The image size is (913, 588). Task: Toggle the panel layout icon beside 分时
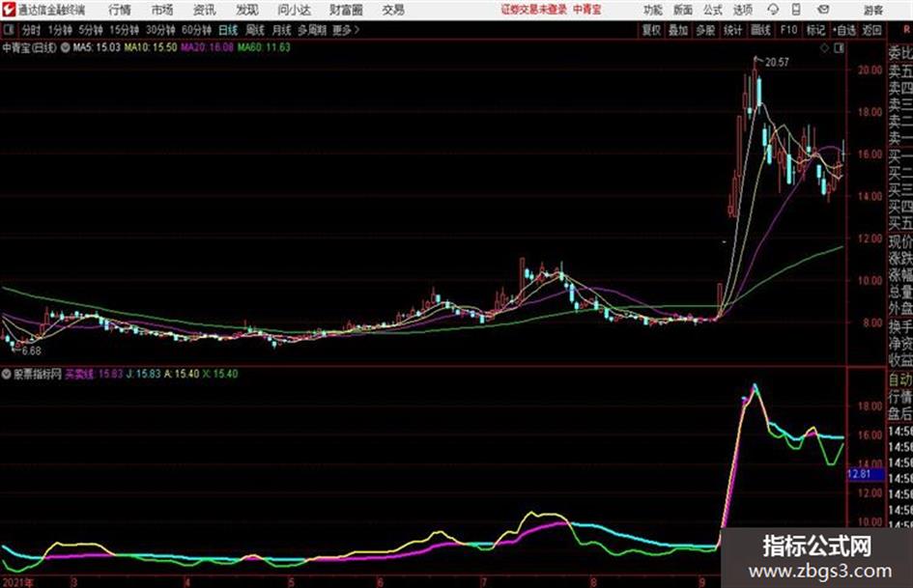coord(8,30)
